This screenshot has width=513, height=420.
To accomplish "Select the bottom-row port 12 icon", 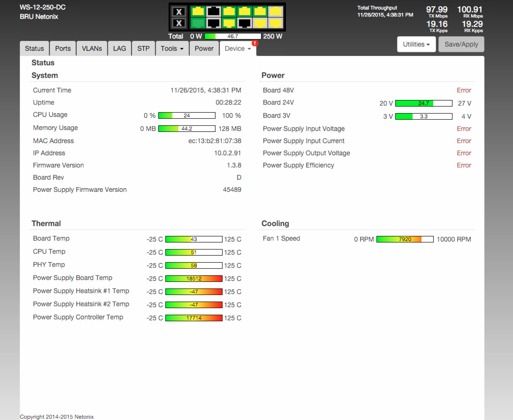I will click(x=276, y=23).
